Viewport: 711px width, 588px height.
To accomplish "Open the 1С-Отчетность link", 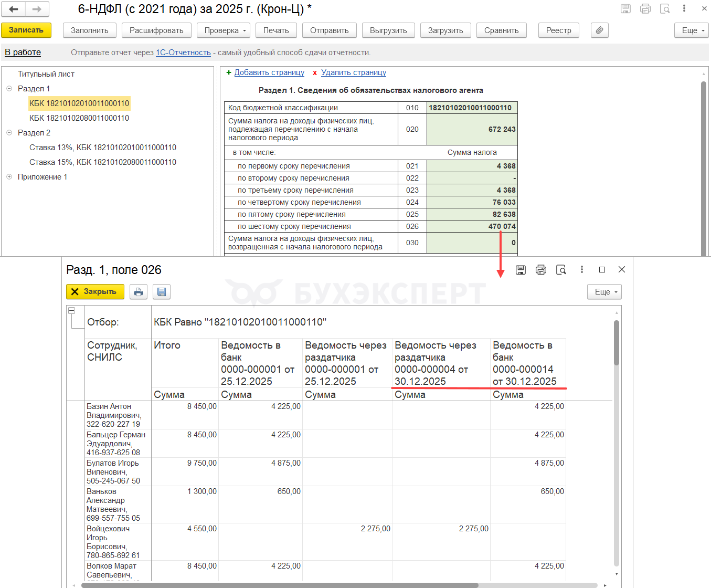I will coord(183,52).
